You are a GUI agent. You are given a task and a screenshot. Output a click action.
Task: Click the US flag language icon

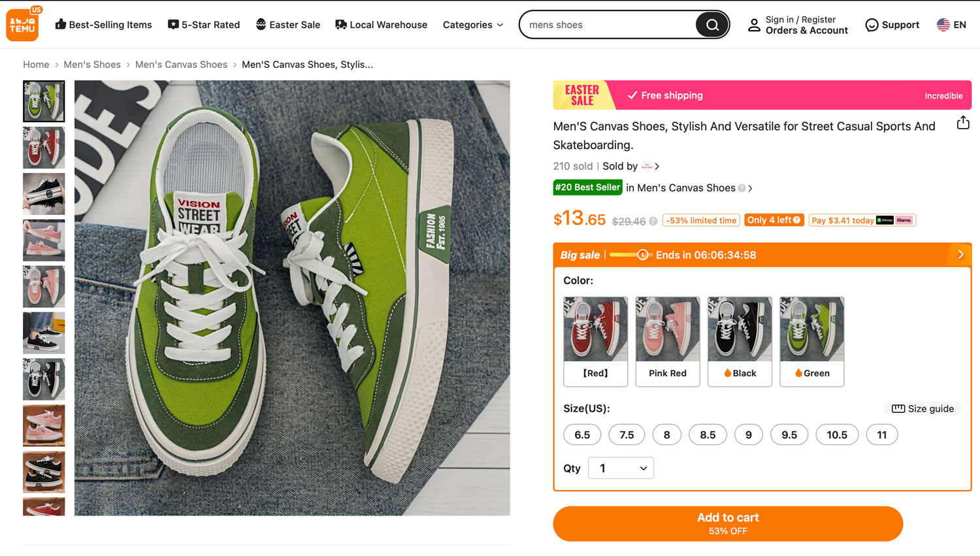(943, 25)
